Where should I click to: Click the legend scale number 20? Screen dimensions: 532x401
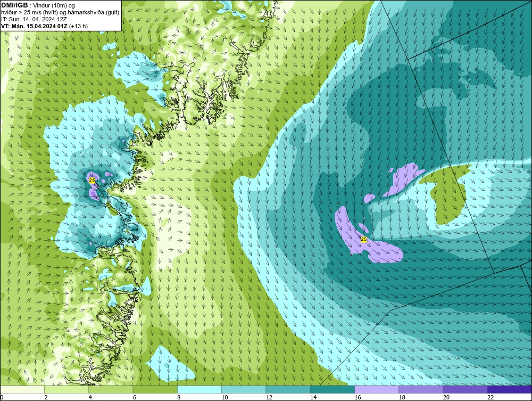tap(446, 398)
